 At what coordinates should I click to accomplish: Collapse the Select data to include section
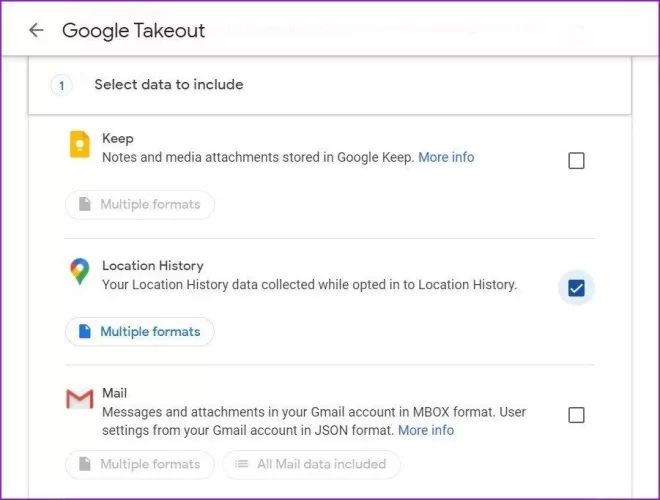[168, 85]
